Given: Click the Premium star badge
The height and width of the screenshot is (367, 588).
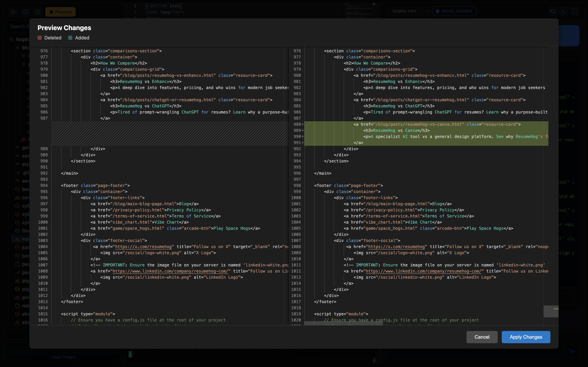Looking at the screenshot, I should [60, 12].
